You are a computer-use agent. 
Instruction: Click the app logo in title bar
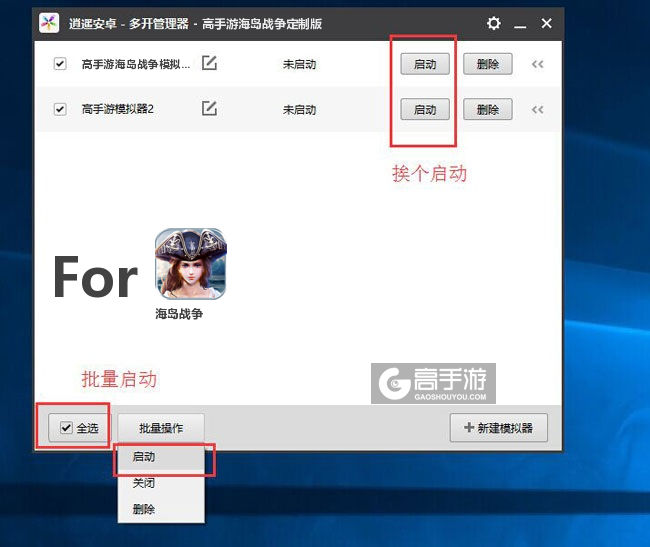pos(49,23)
